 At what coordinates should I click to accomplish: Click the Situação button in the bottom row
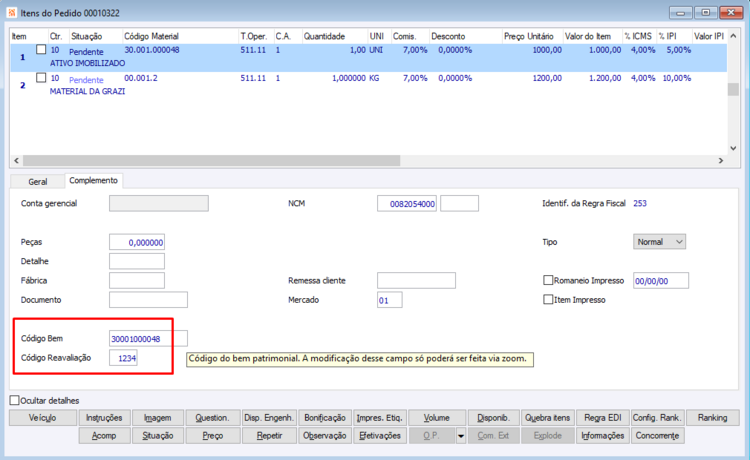[157, 436]
